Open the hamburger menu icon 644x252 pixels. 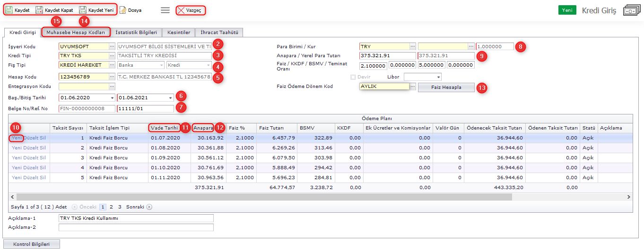165,10
